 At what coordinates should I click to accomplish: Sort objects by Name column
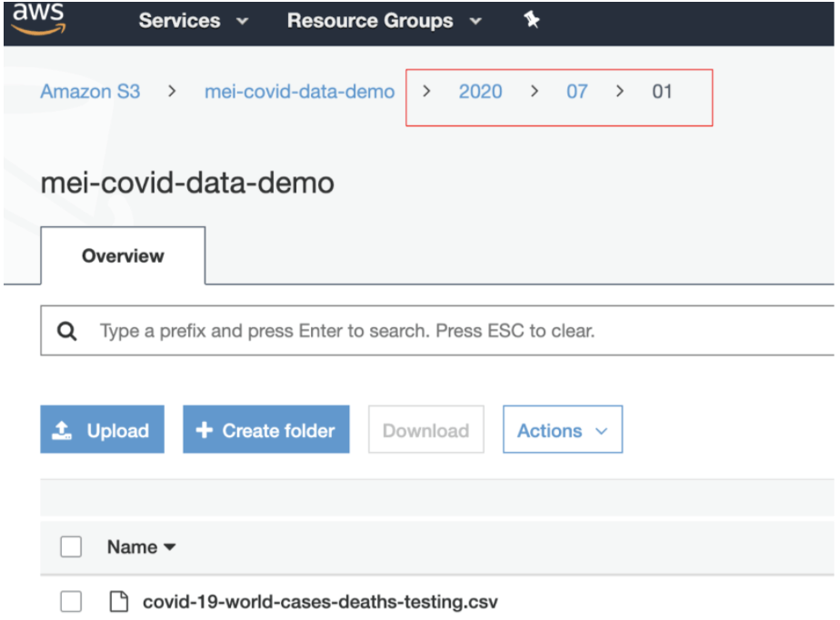[x=142, y=546]
